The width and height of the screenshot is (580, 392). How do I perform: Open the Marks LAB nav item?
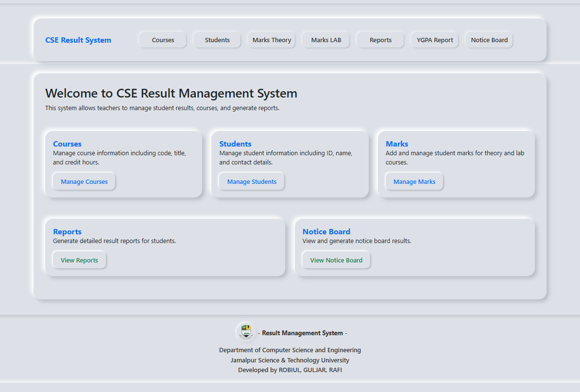click(x=326, y=40)
